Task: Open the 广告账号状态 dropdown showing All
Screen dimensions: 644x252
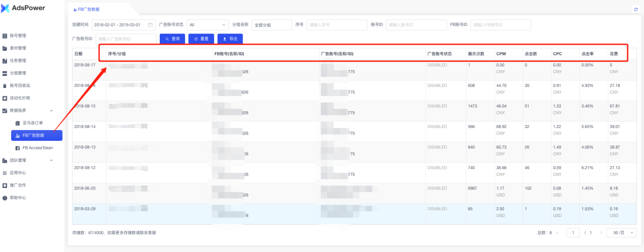Action: click(208, 25)
